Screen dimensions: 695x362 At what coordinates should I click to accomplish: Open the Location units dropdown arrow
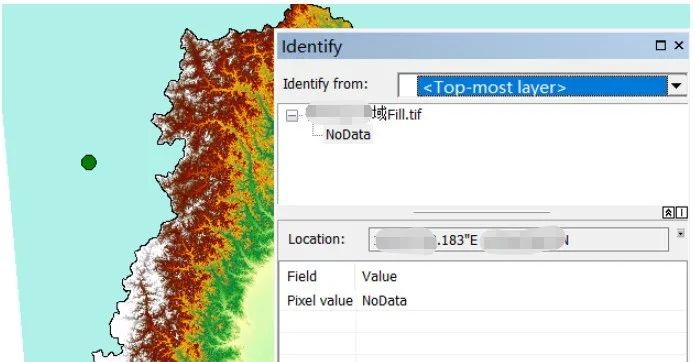[x=680, y=233]
